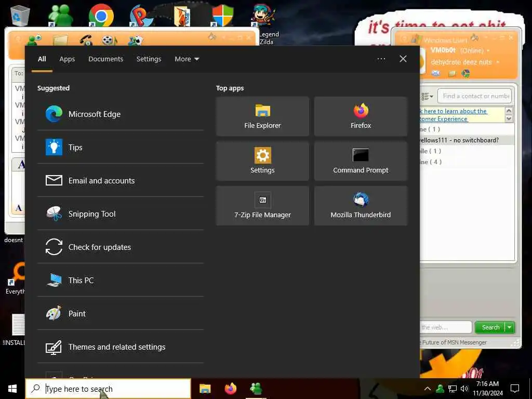Click the Messenger search the web field

[x=446, y=327]
